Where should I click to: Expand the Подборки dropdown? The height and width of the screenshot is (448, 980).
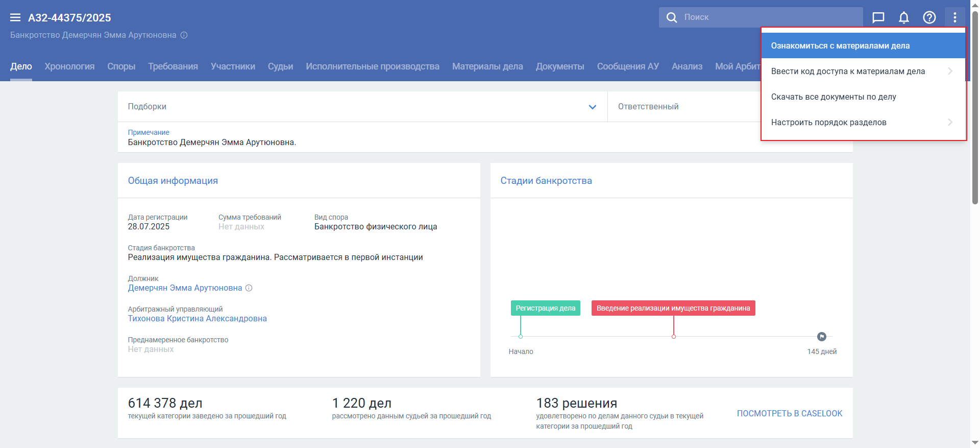592,107
